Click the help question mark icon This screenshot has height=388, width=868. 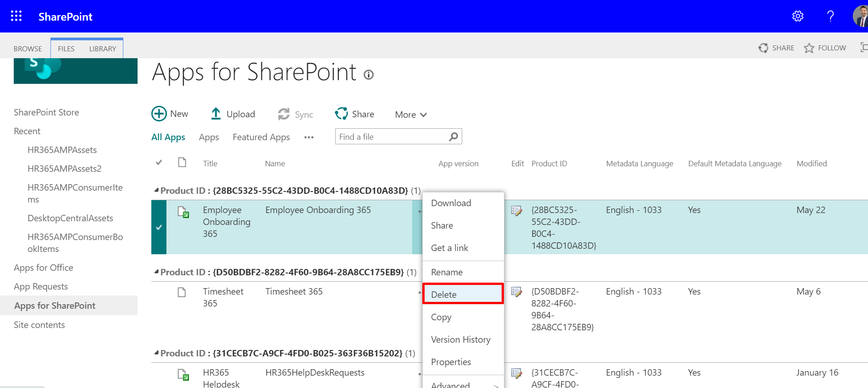coord(830,16)
